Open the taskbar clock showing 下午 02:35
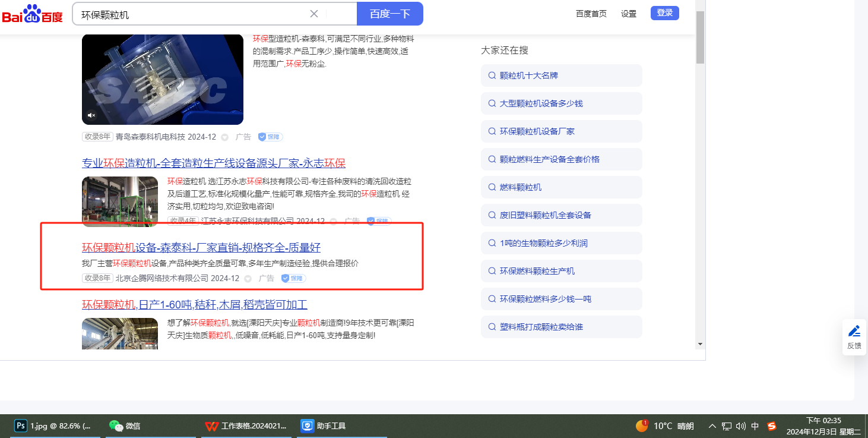This screenshot has height=438, width=868. (823, 426)
